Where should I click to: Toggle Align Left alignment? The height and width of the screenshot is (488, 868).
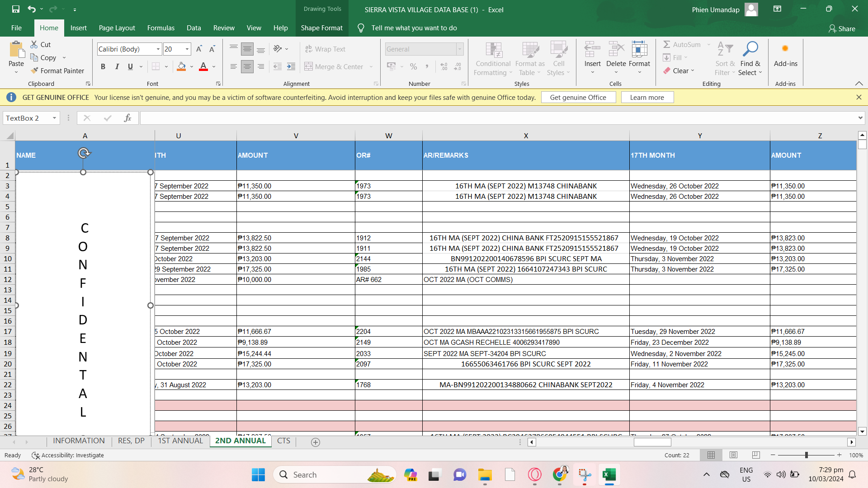[233, 66]
